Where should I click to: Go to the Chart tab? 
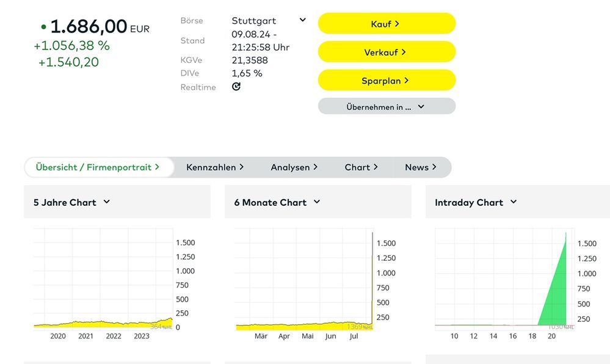click(361, 167)
